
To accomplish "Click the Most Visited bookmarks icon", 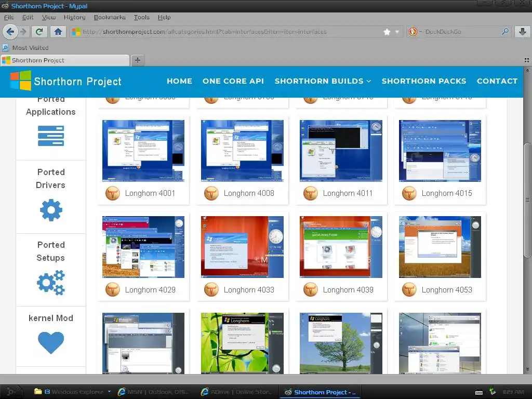I will pos(5,48).
